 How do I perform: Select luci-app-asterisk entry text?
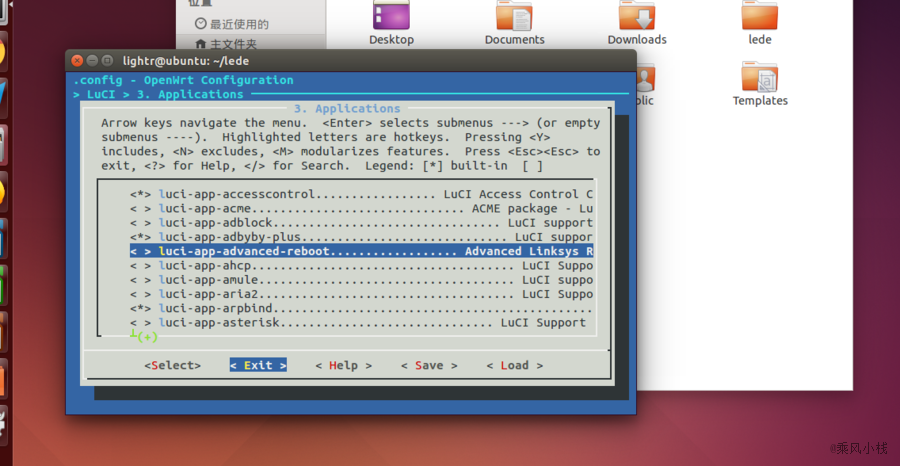click(219, 323)
